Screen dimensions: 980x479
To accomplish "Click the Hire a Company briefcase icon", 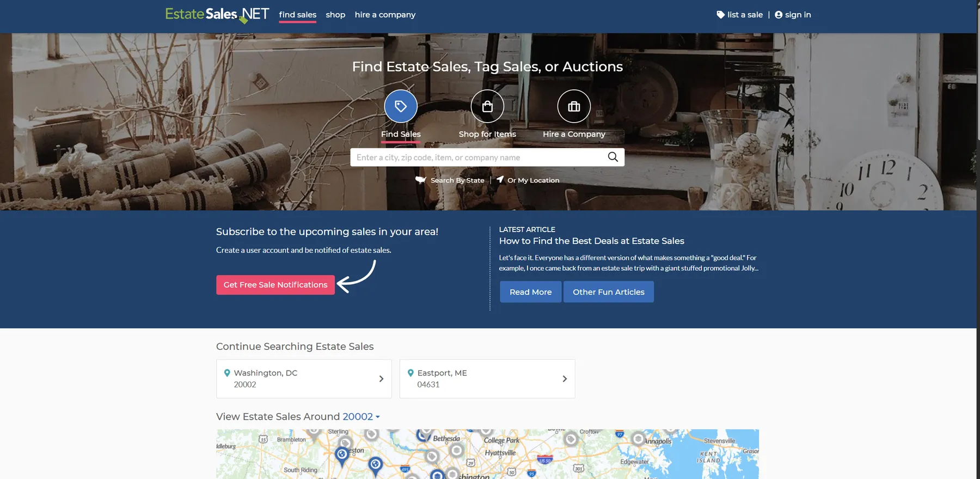I will click(574, 106).
